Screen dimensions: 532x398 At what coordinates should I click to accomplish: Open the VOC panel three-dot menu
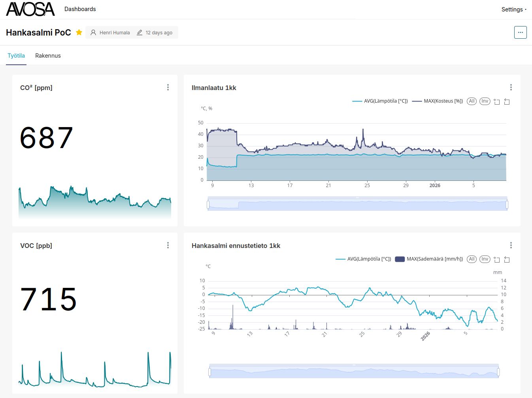click(x=168, y=245)
